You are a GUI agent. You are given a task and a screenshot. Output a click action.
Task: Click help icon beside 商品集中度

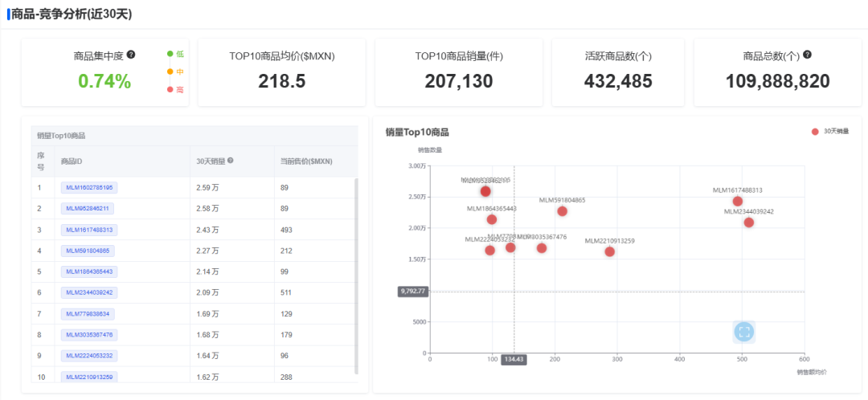(131, 55)
